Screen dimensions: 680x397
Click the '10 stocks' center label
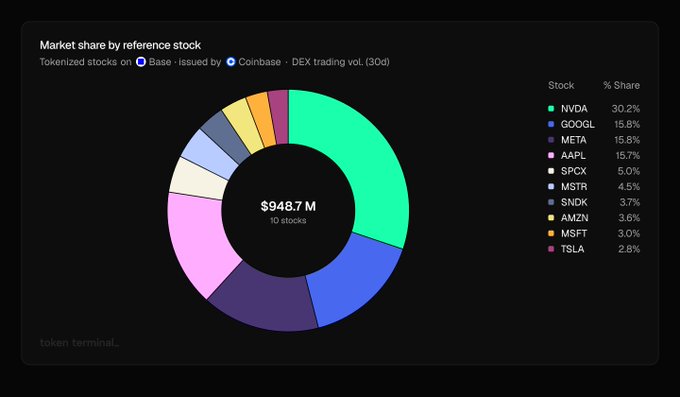point(288,220)
